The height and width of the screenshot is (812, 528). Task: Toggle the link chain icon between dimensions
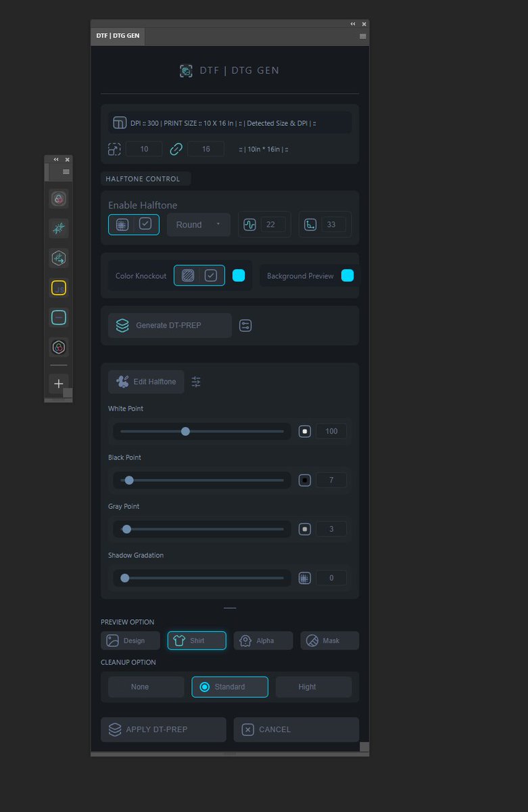(176, 149)
